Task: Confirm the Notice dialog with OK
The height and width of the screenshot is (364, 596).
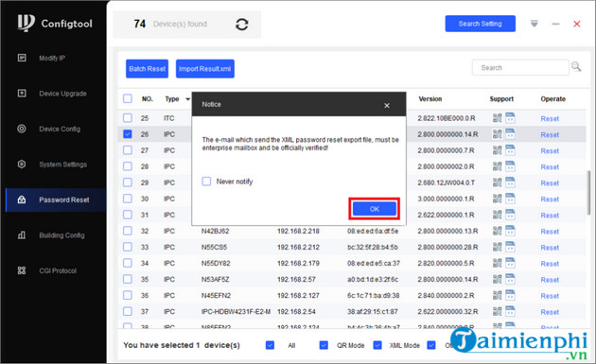Action: point(375,209)
